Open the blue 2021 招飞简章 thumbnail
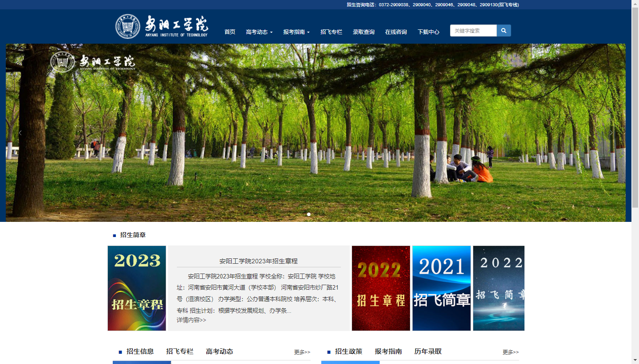The image size is (639, 364). 442,288
